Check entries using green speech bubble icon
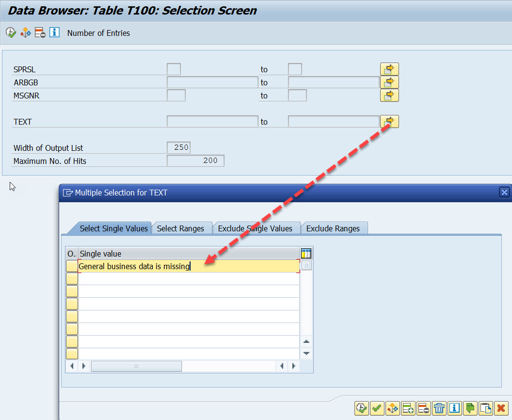Image resolution: width=512 pixels, height=420 pixels. click(470, 408)
